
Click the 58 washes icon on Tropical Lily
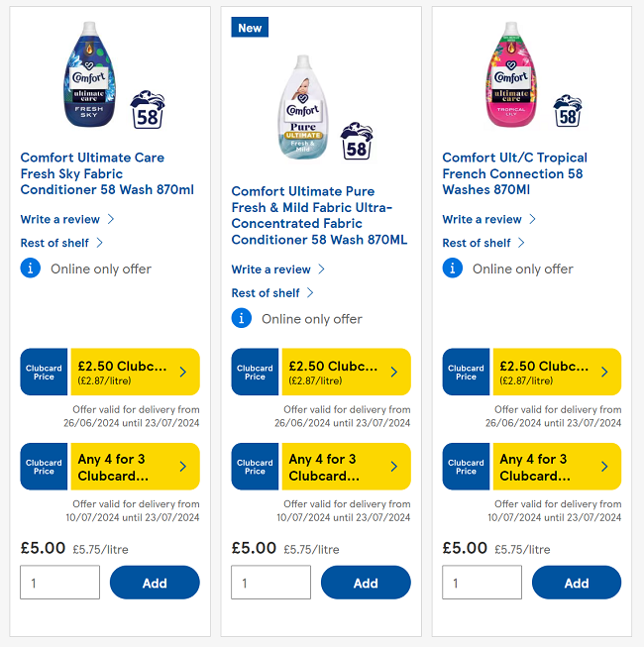[568, 110]
